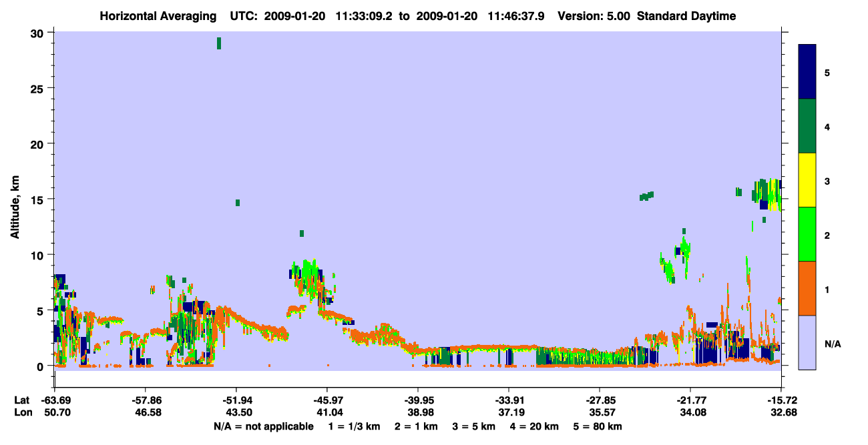Click the start time "11:33:09.2"
The height and width of the screenshot is (445, 868).
pyautogui.click(x=363, y=16)
